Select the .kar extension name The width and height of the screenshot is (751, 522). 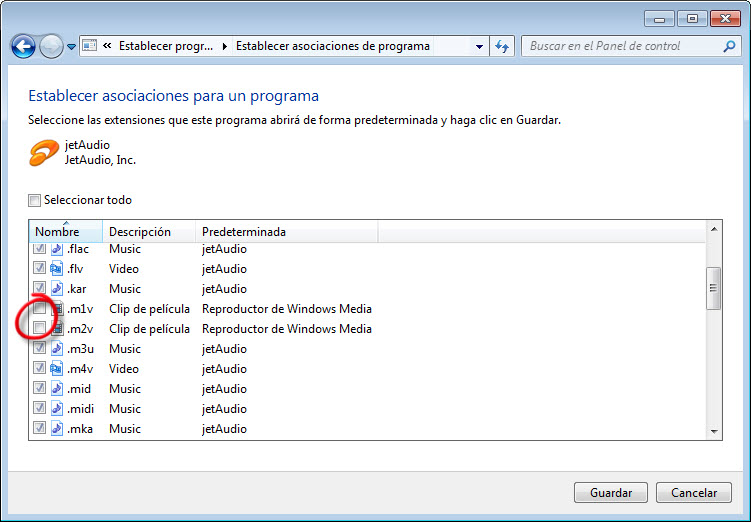click(77, 289)
